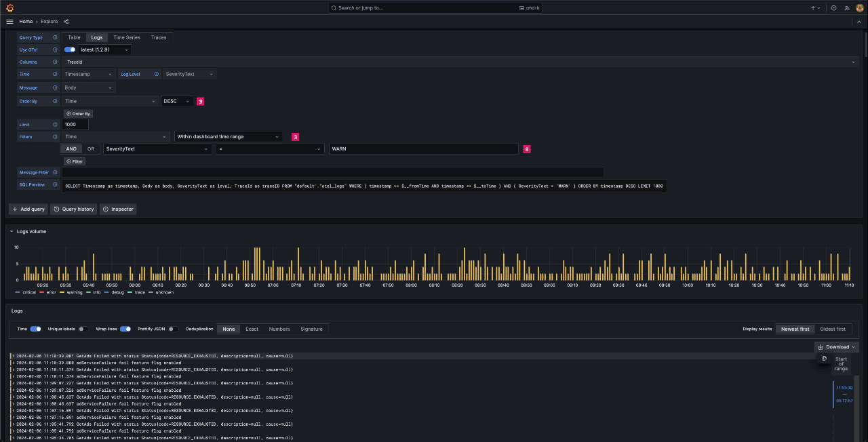Image resolution: width=868 pixels, height=442 pixels.
Task: Click the Grafana logo icon
Action: click(9, 7)
